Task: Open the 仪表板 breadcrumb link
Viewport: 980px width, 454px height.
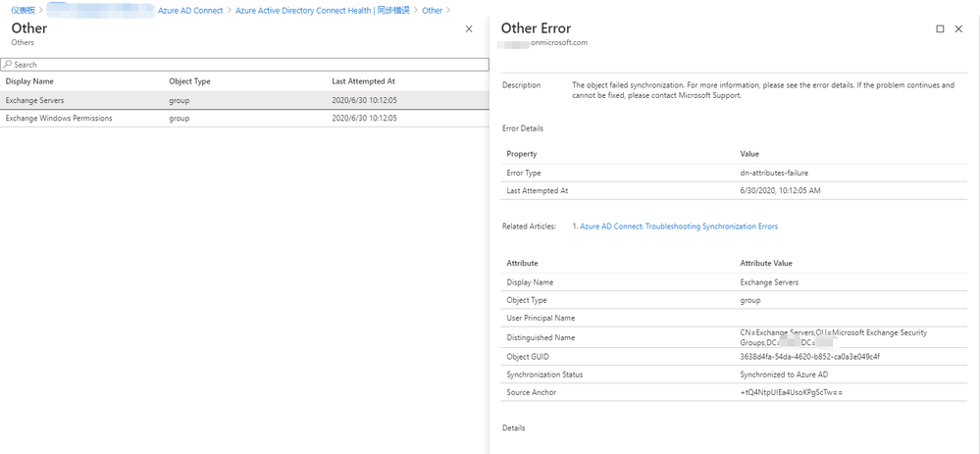Action: click(24, 11)
